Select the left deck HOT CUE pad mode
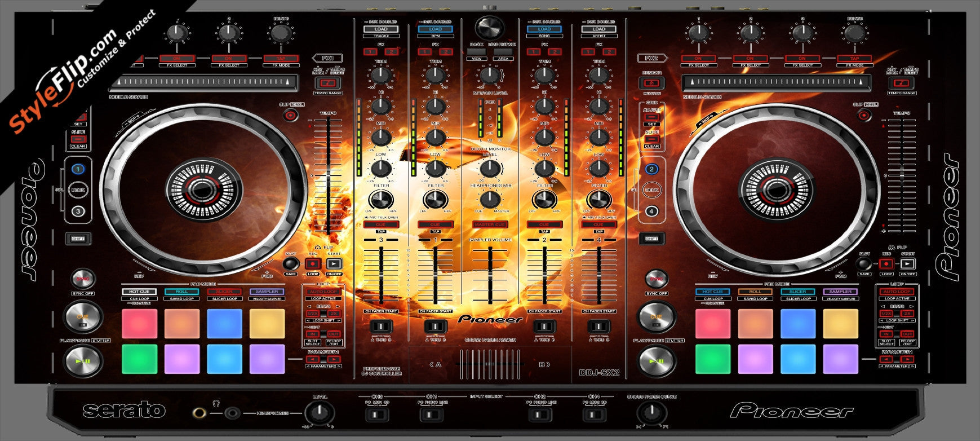Screen dimensions: 980x441 [x=139, y=292]
